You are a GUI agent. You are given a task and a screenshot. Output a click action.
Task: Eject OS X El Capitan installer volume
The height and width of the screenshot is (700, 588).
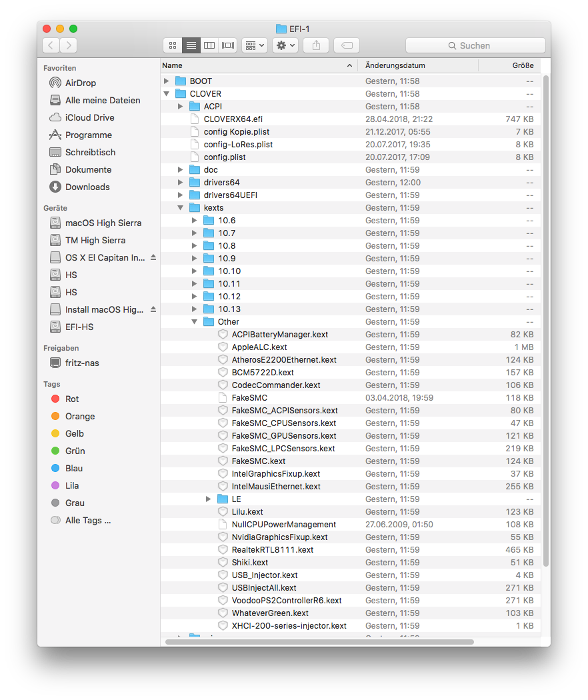[x=153, y=257]
